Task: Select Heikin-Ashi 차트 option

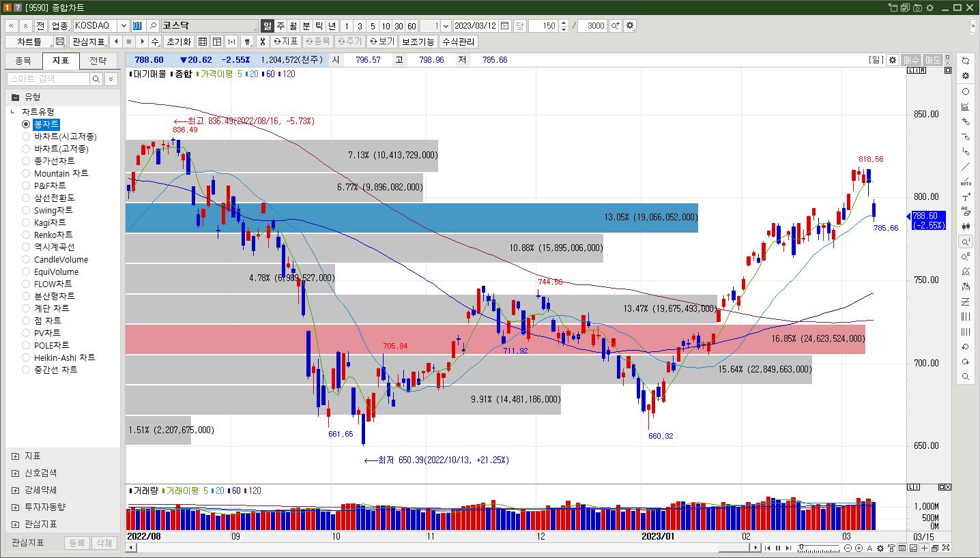Action: (59, 357)
